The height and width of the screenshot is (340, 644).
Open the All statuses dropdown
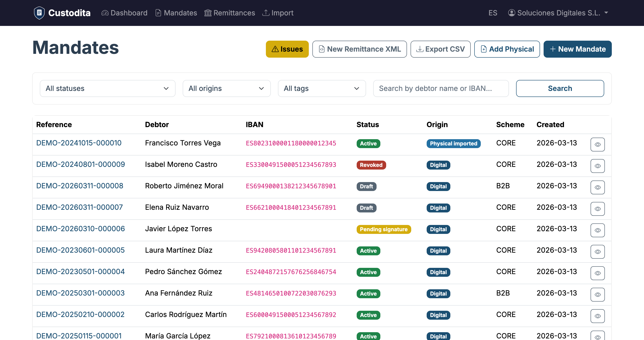click(108, 88)
